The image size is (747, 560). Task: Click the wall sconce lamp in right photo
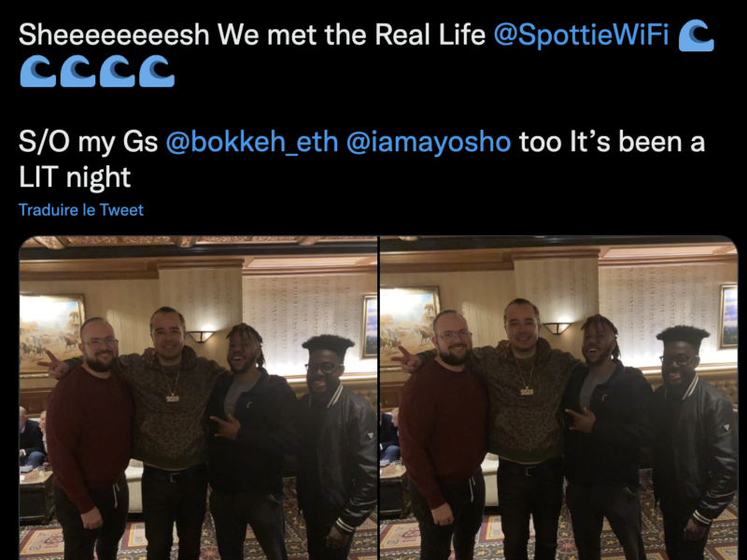557,328
